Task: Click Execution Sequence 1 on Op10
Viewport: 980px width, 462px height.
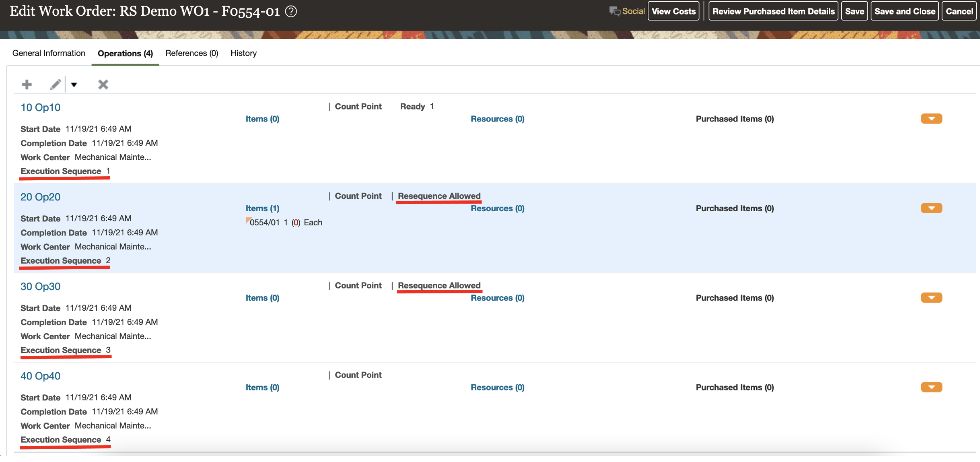Action: click(x=65, y=171)
